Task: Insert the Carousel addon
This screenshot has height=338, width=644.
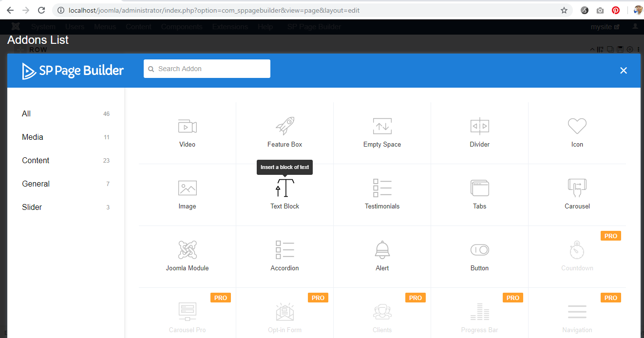Action: [577, 188]
